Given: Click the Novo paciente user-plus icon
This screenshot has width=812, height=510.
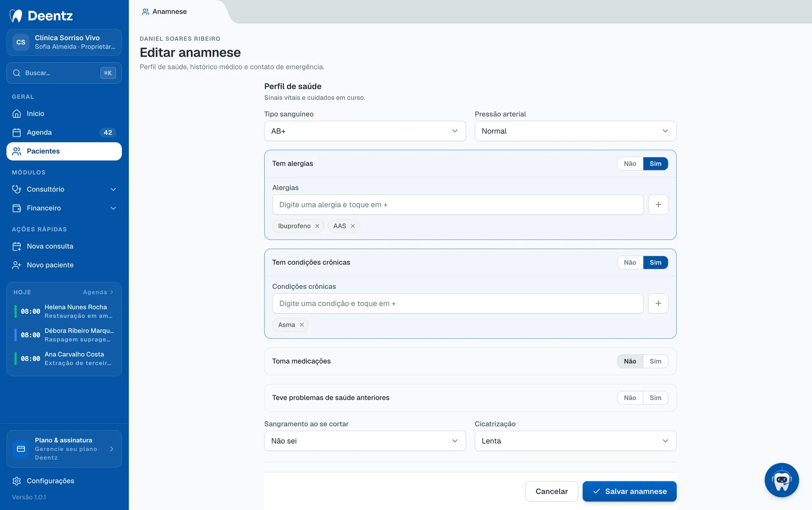Looking at the screenshot, I should tap(17, 265).
